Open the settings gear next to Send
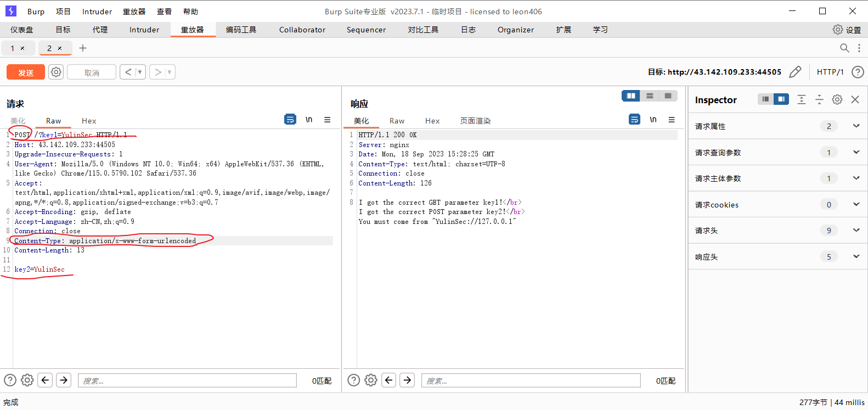This screenshot has height=410, width=868. click(x=56, y=72)
